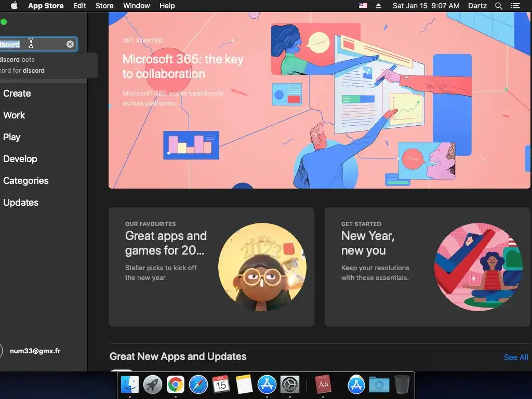This screenshot has width=532, height=399.
Task: Choose the 'discord bots' search suggestion
Action: point(17,59)
